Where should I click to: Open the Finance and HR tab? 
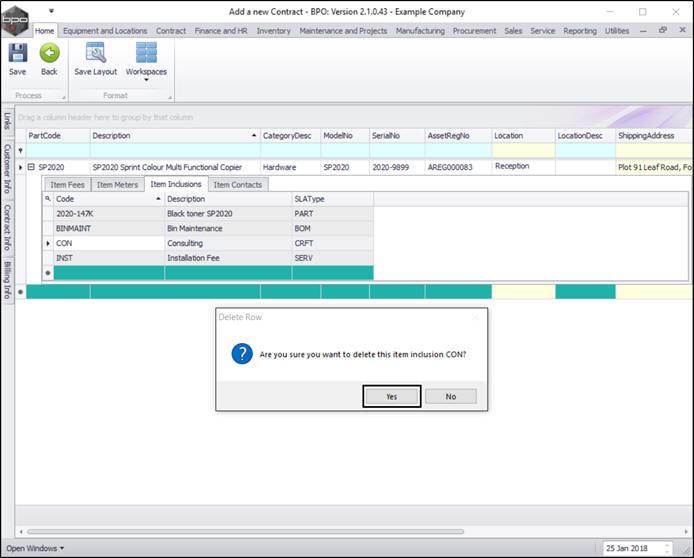221,31
